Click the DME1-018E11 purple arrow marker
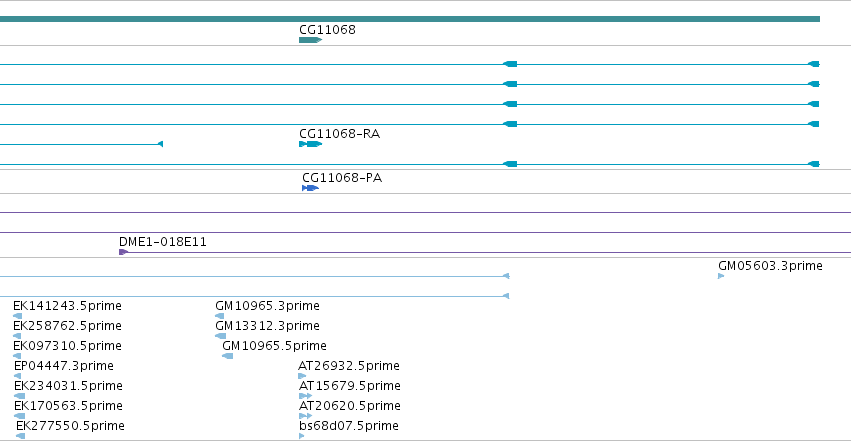851x441 pixels. (124, 252)
